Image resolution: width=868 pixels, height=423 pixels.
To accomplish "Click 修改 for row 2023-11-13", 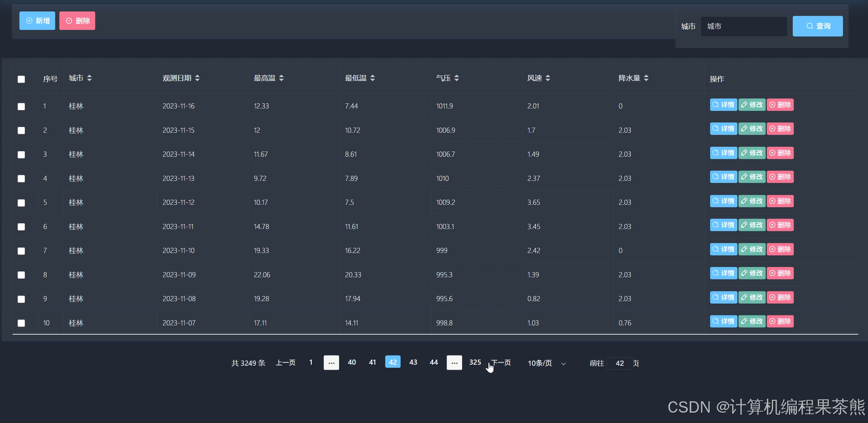I will [752, 177].
